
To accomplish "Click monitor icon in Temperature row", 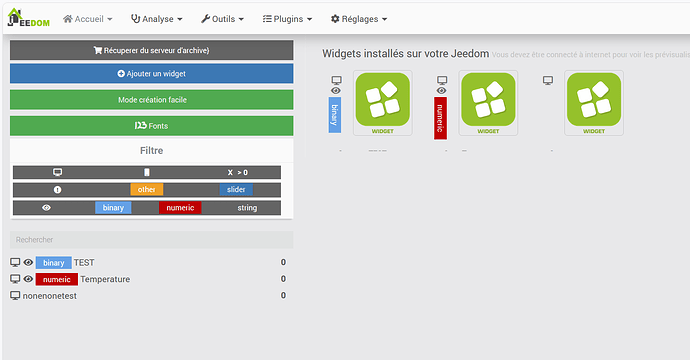I will (x=15, y=279).
